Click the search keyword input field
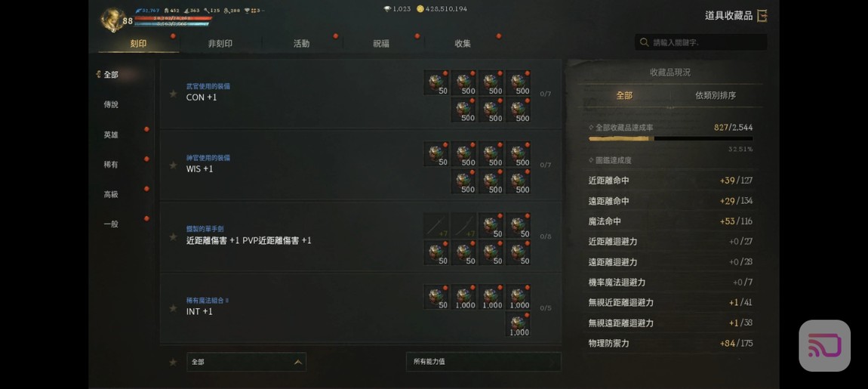 (x=701, y=42)
